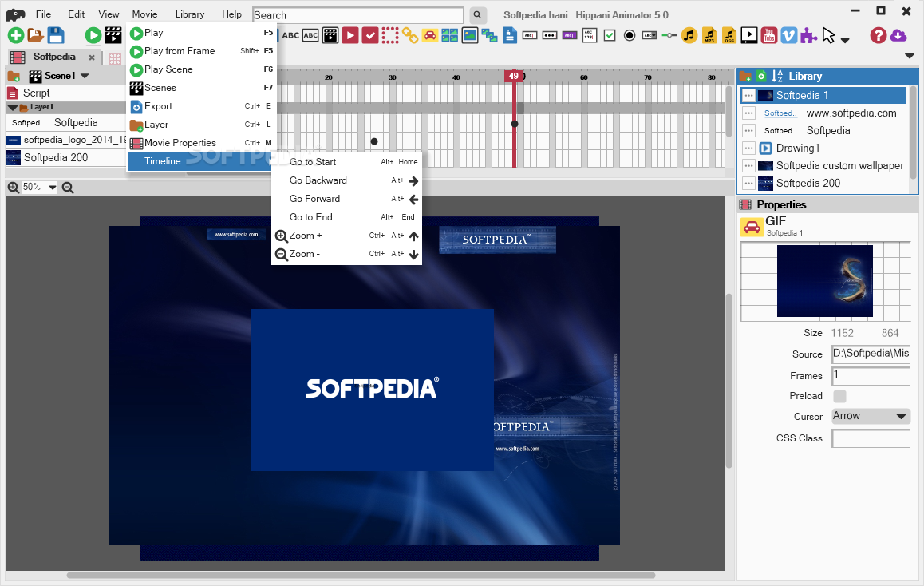Click the add folder icon in Library header
The height and width of the screenshot is (586, 924).
pyautogui.click(x=745, y=76)
